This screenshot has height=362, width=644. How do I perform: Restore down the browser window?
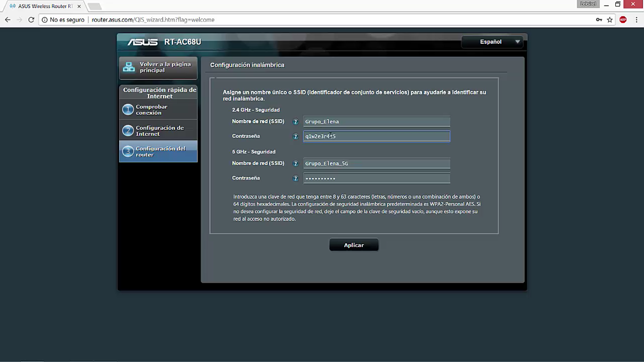pos(618,4)
